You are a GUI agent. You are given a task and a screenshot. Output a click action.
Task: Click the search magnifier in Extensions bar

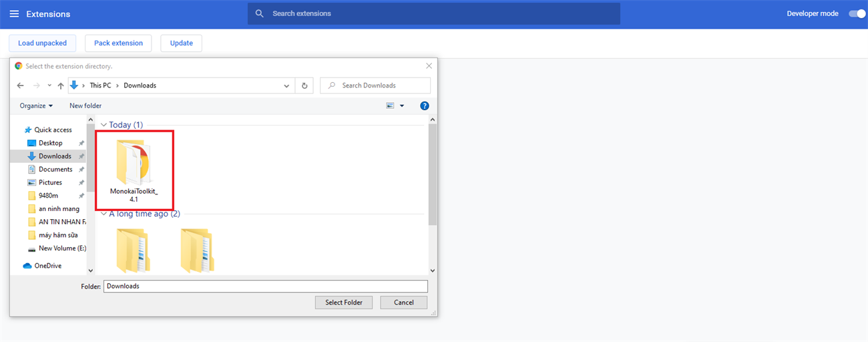[259, 13]
